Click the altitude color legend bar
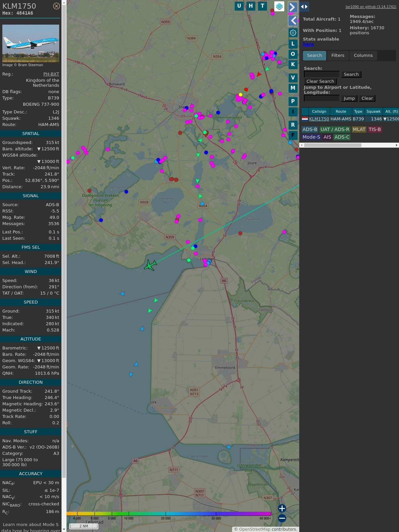399x532 pixels. coord(169,514)
